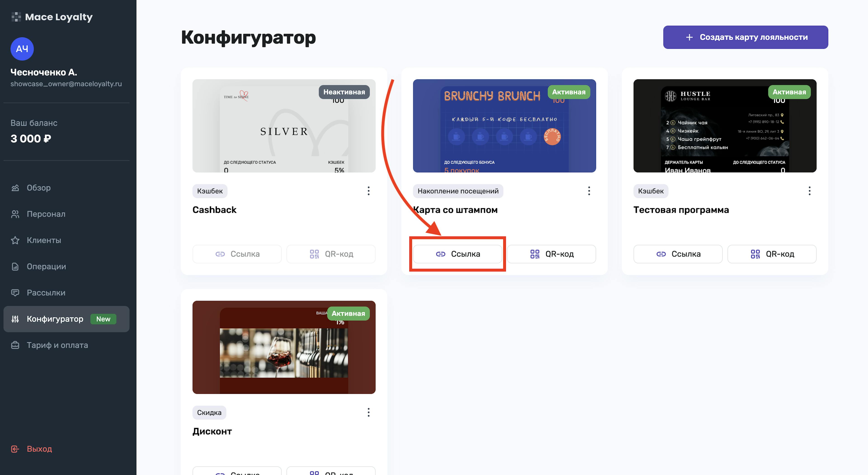Click the Активная badge on Карта со штампом
868x475 pixels.
pyautogui.click(x=568, y=92)
